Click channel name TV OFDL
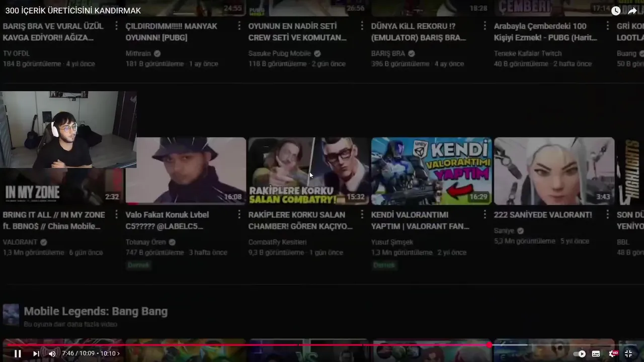This screenshot has width=644, height=362. (x=16, y=53)
